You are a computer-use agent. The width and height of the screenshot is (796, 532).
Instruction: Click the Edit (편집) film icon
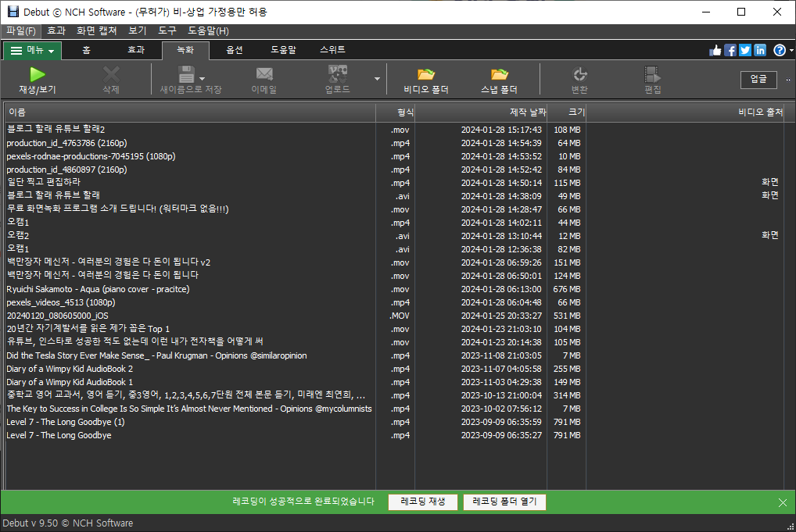652,74
